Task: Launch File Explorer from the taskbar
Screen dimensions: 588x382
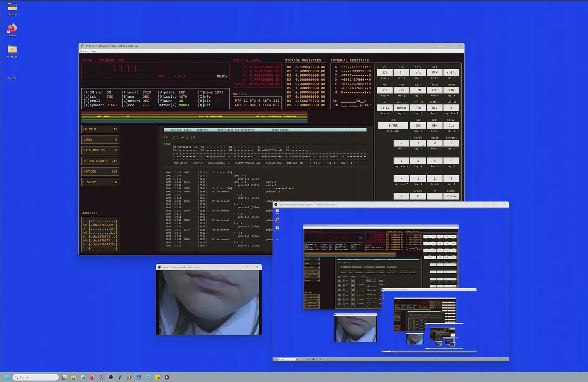Action: click(x=73, y=377)
